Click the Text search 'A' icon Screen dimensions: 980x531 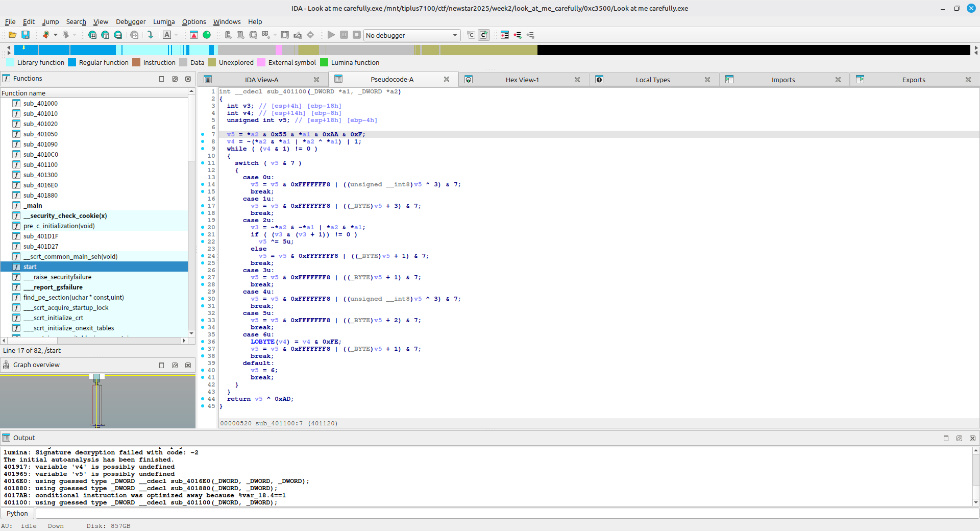167,35
